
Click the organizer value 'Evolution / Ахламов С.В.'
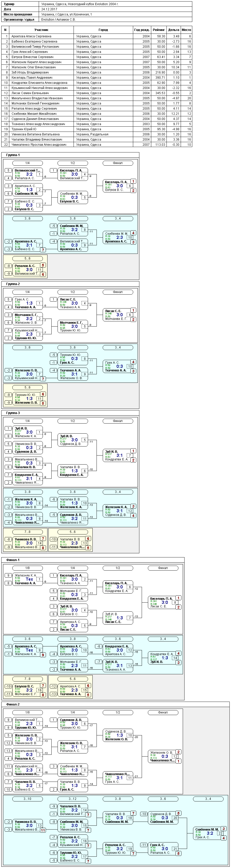pyautogui.click(x=59, y=20)
